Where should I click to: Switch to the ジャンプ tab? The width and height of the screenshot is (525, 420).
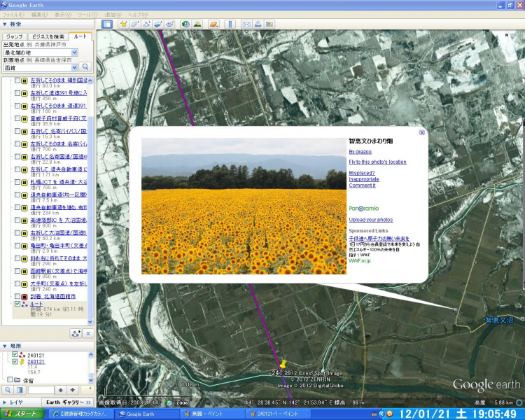[15, 36]
